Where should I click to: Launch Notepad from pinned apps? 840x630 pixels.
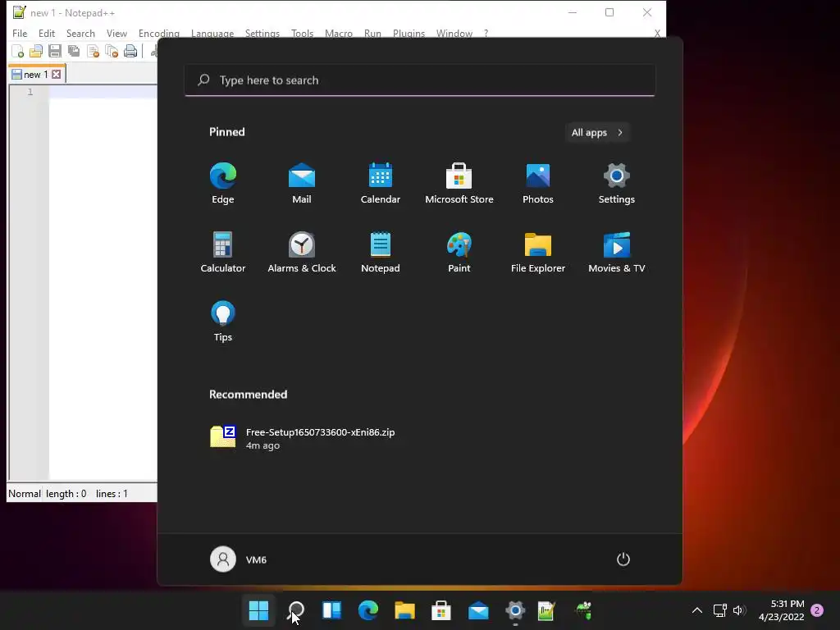pyautogui.click(x=381, y=253)
